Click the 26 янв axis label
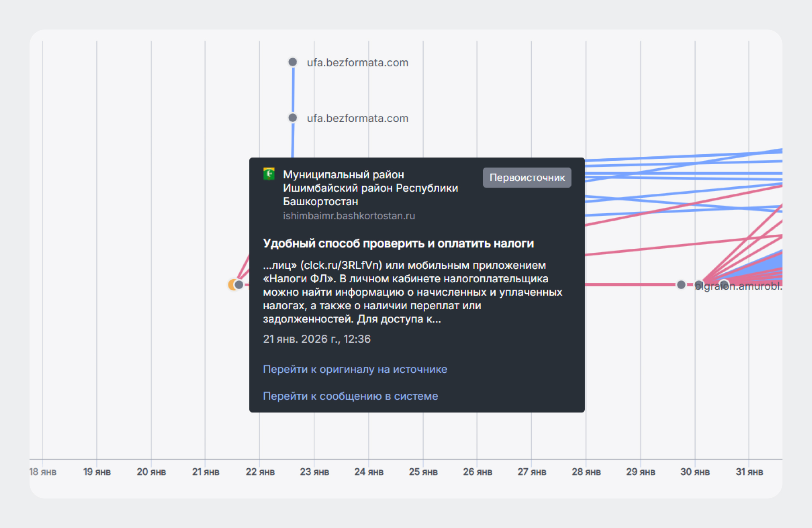Screen dimensions: 812x528 click(x=478, y=472)
